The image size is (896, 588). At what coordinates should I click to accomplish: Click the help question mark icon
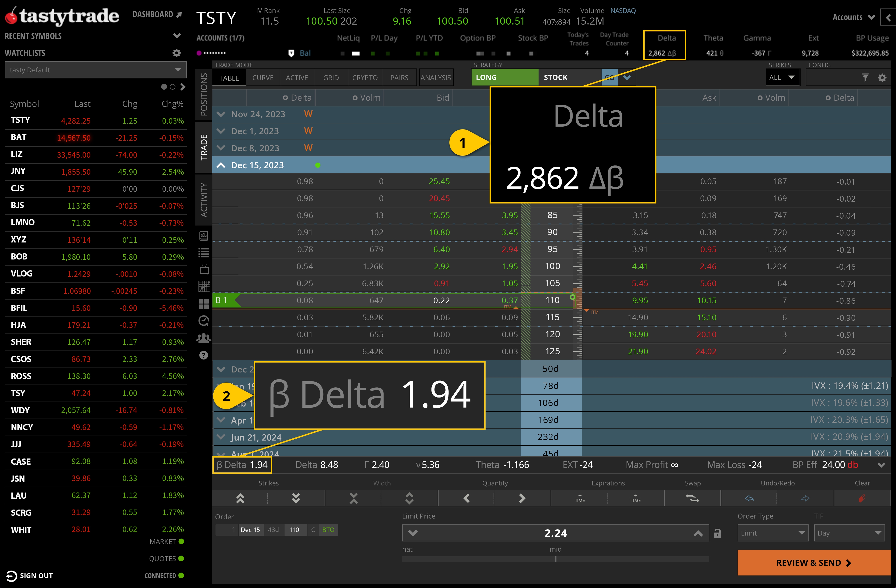[x=204, y=355]
